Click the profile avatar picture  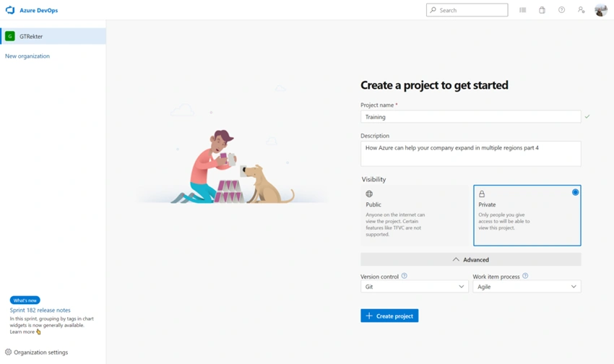[x=601, y=10]
